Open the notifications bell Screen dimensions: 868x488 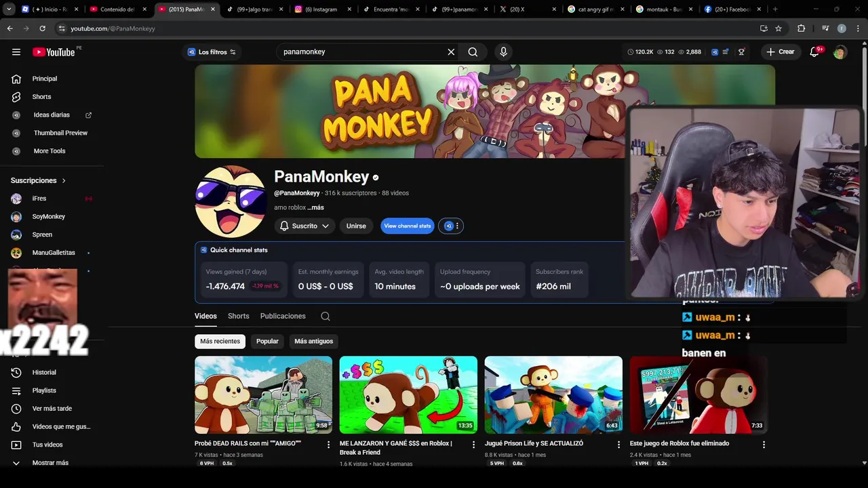click(x=814, y=52)
